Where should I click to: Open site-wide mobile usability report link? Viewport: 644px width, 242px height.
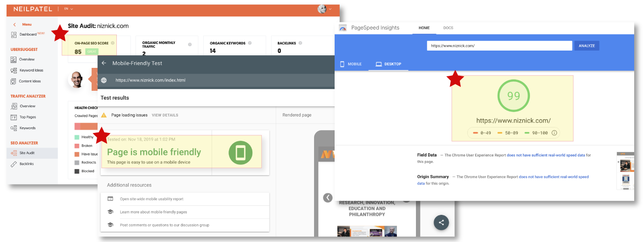click(x=151, y=199)
